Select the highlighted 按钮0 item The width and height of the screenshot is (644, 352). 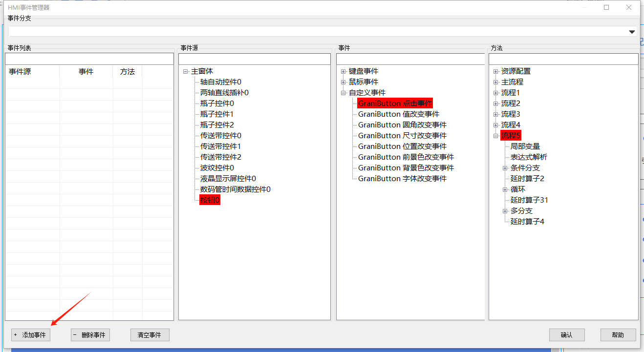coord(210,200)
